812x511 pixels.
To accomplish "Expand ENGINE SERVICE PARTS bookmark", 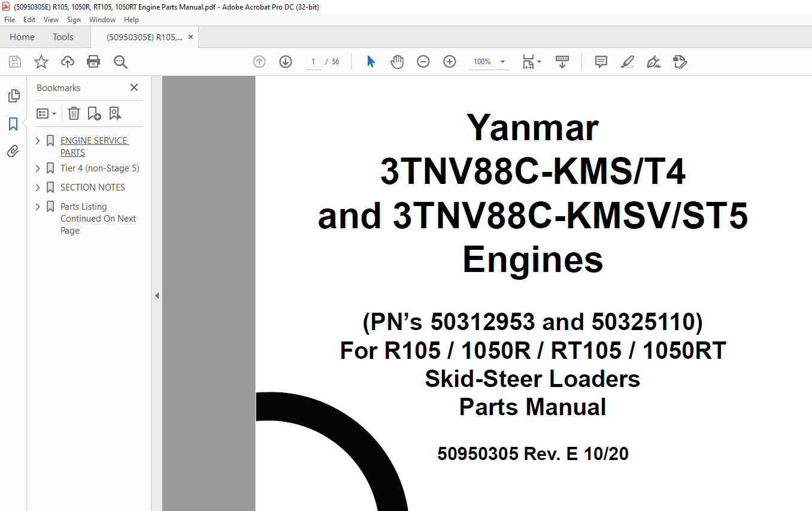I will [x=38, y=141].
